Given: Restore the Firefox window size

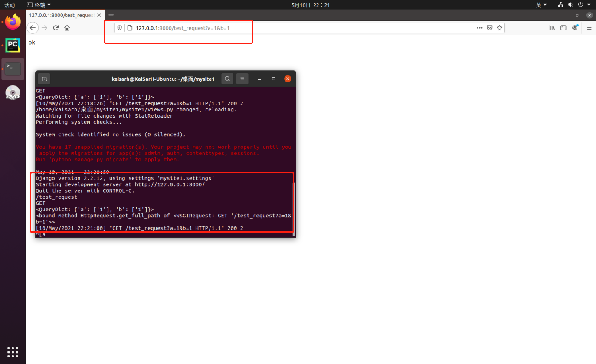Looking at the screenshot, I should [x=577, y=15].
